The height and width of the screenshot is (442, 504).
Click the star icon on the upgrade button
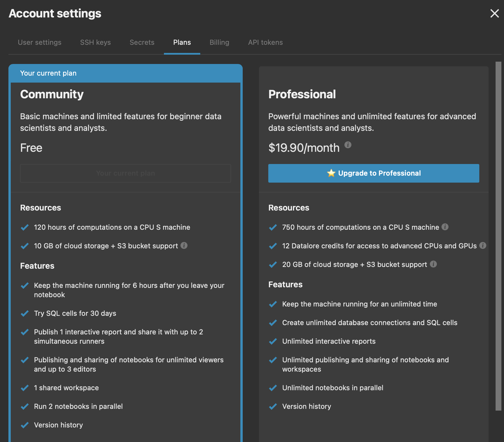pyautogui.click(x=330, y=173)
